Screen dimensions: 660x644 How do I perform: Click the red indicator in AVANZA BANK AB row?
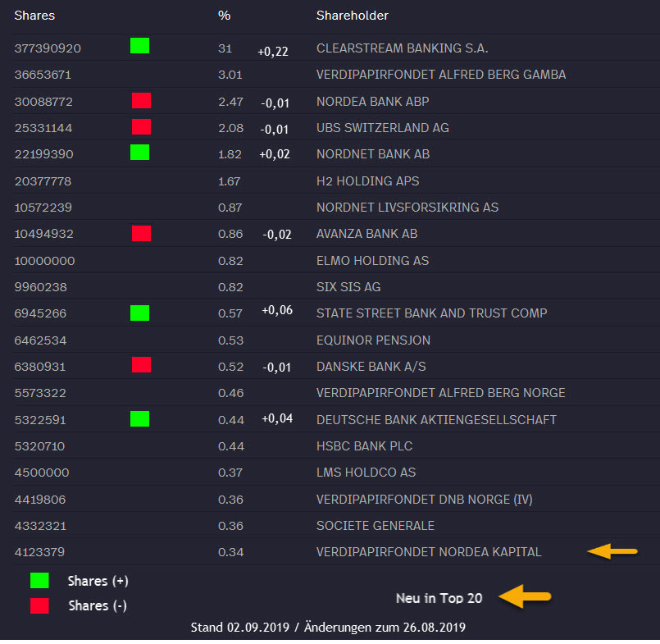coord(141,233)
